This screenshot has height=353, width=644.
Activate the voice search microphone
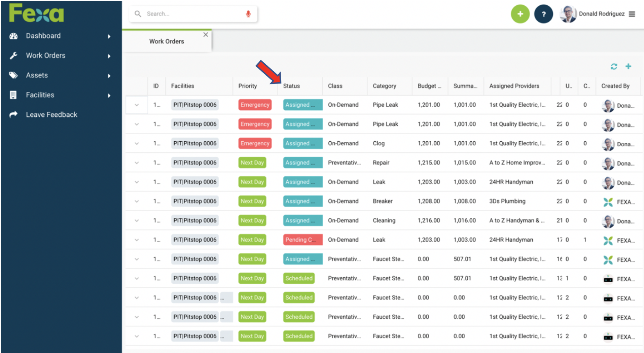coord(248,14)
